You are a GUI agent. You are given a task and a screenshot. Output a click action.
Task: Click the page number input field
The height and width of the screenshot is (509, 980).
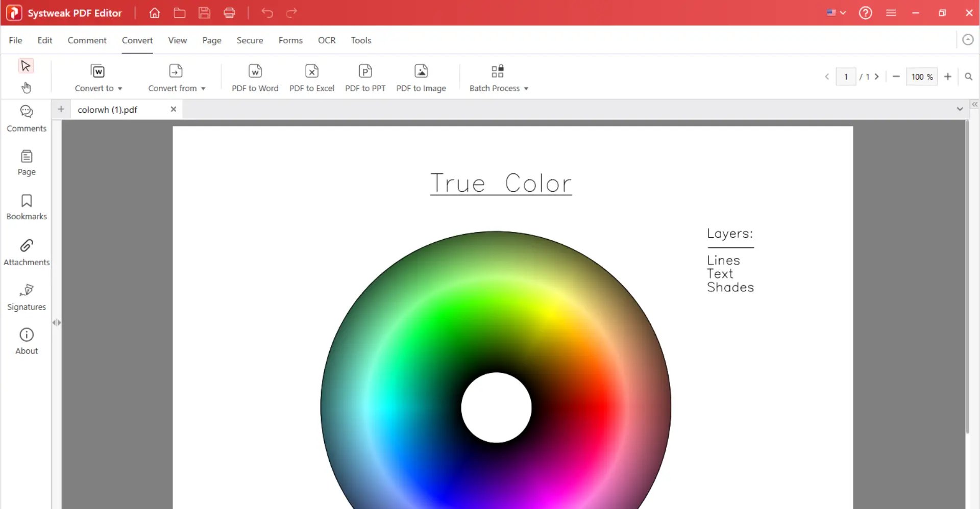(x=846, y=77)
